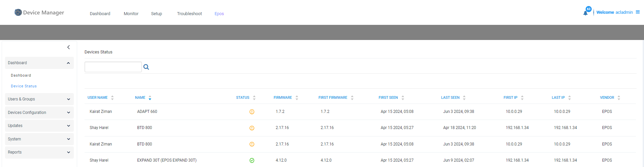Open the Monitor top menu
The image size is (644, 167).
[x=131, y=14]
